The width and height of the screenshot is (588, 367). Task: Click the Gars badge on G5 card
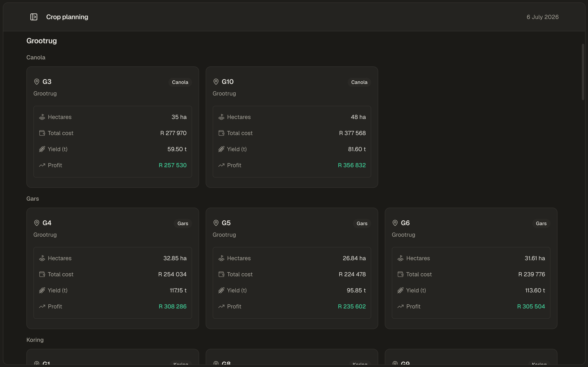pyautogui.click(x=362, y=223)
